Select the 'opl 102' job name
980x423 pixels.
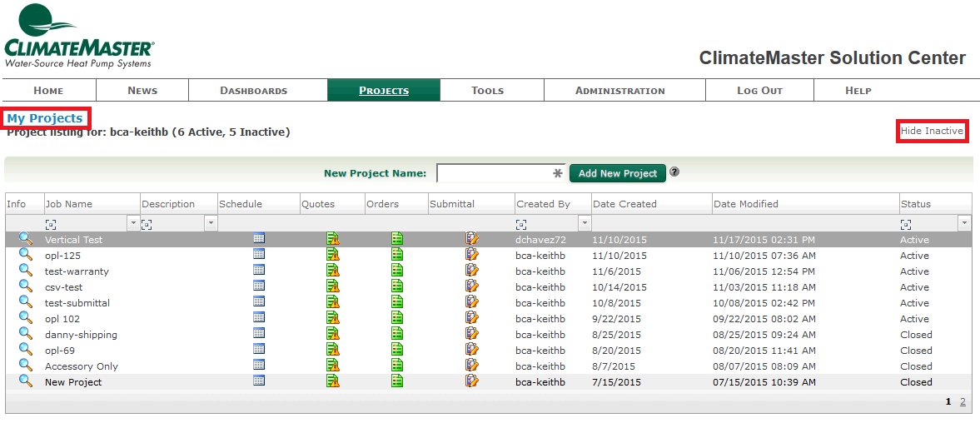(62, 319)
